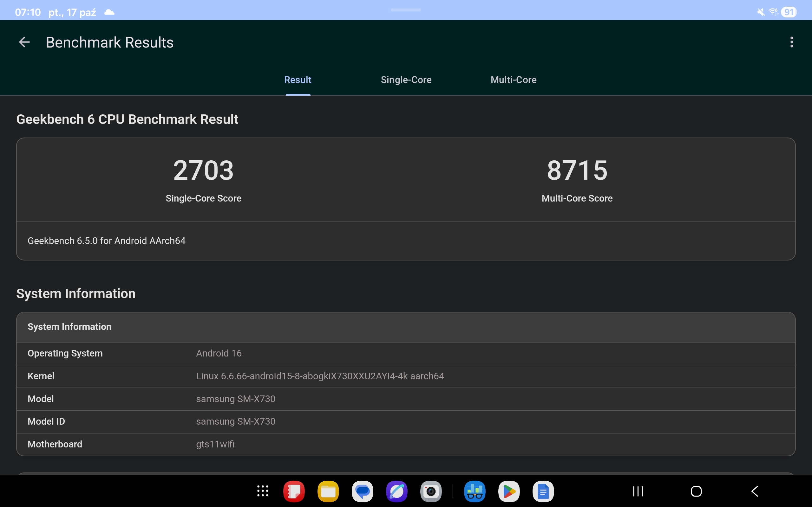The image size is (812, 507).
Task: Open Google Messages from the taskbar
Action: [362, 491]
